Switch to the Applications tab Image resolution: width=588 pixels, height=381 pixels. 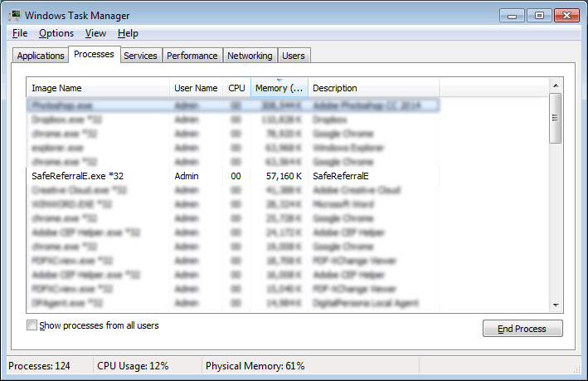[x=40, y=56]
